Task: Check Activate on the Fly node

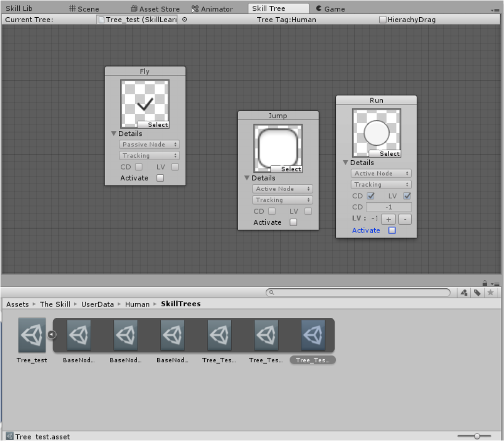Action: pos(160,178)
